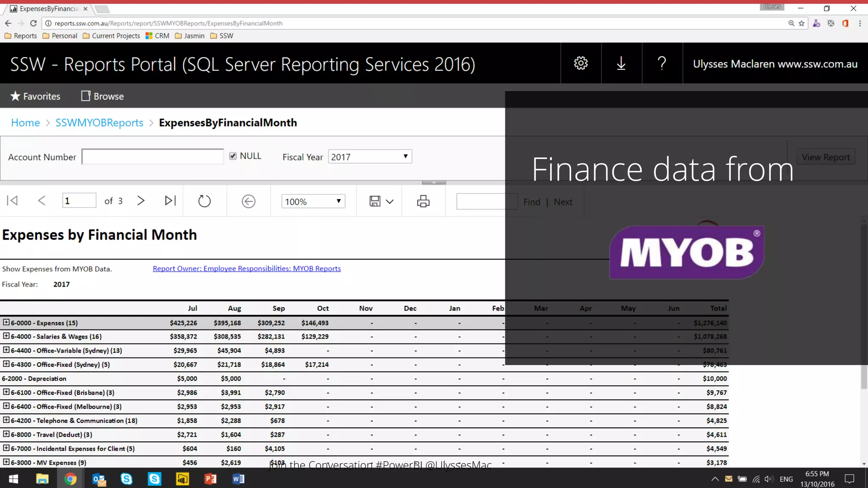
Task: Open the Favorites tab
Action: click(x=35, y=96)
